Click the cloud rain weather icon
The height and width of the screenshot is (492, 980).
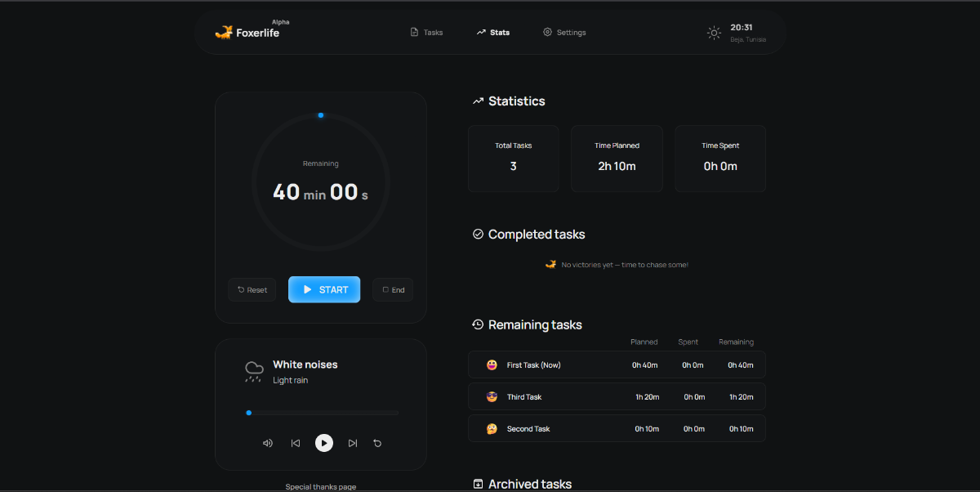coord(254,372)
